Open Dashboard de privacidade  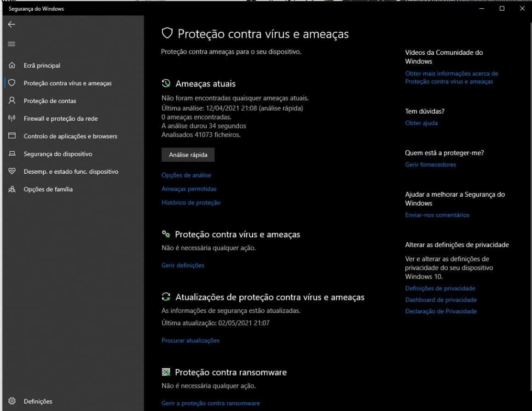pos(441,299)
